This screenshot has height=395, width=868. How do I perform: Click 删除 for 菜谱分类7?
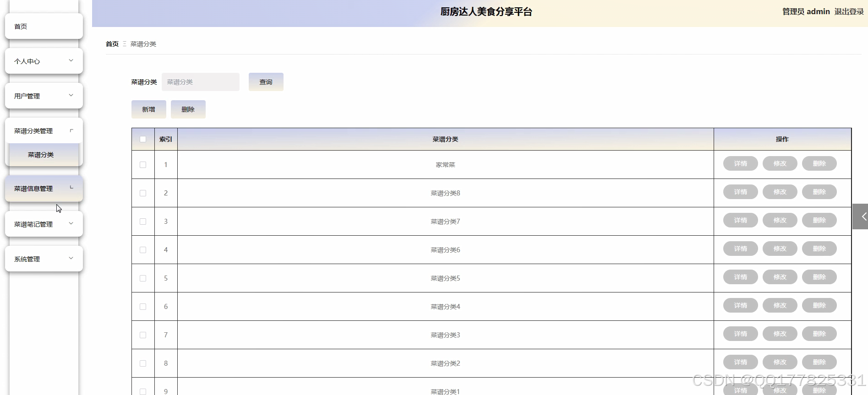pyautogui.click(x=819, y=220)
